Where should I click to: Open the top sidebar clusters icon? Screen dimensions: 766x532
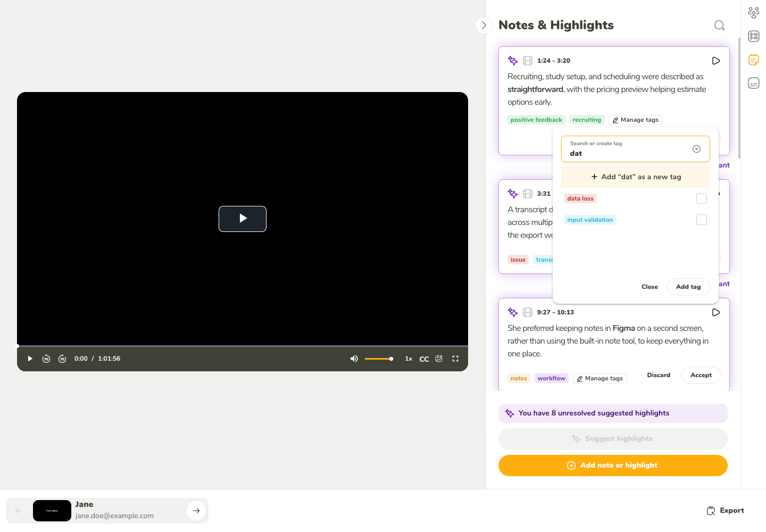pos(754,12)
